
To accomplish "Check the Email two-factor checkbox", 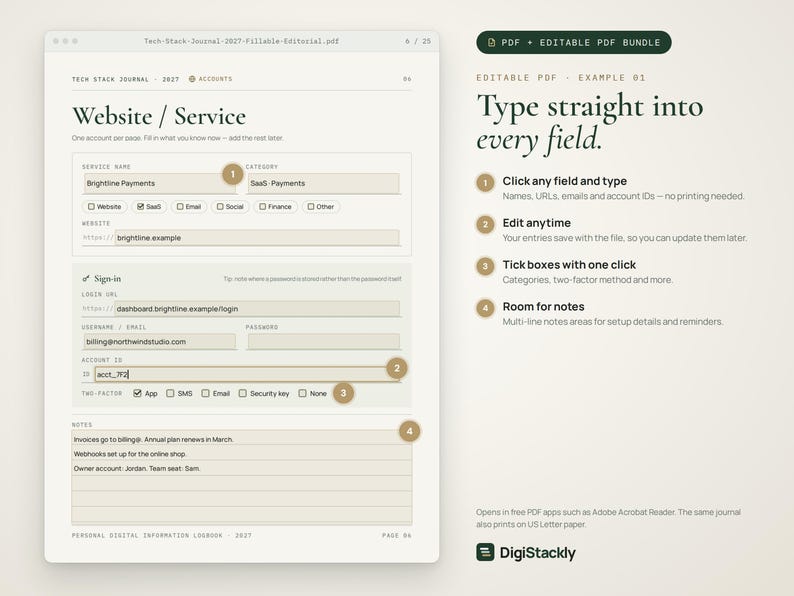I will click(205, 393).
